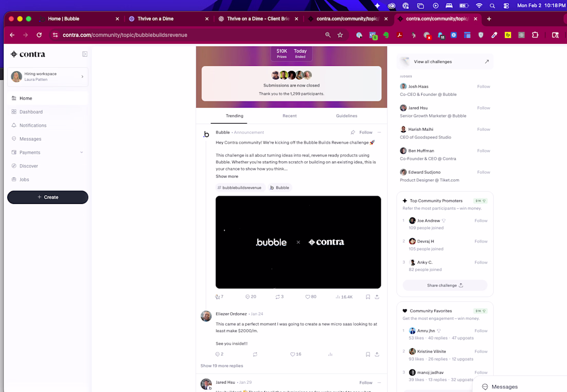Follow judge Harish Malhi
The height and width of the screenshot is (392, 567).
point(483,129)
